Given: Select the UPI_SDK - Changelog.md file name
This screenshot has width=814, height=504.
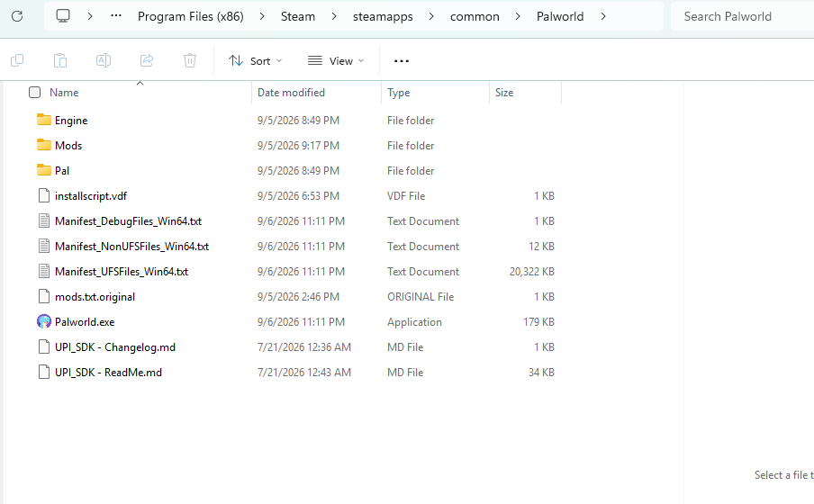Looking at the screenshot, I should 115,347.
